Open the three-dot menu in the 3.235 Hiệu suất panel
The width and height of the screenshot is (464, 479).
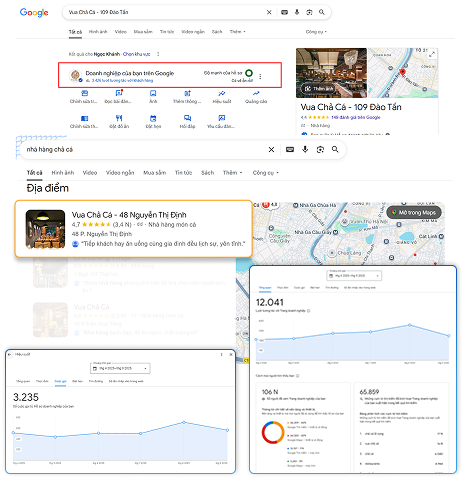221,354
